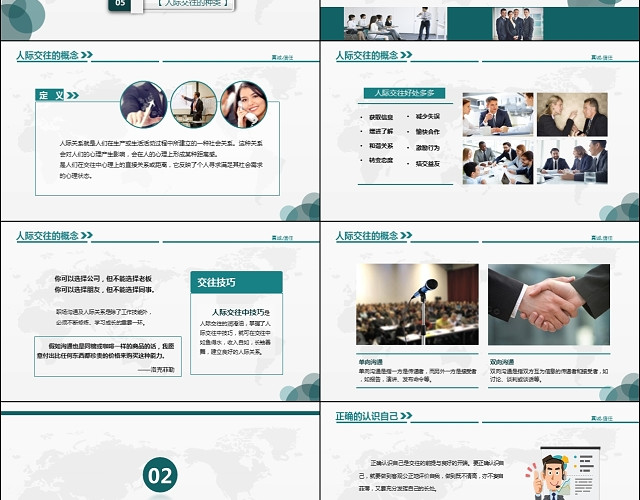Select the 双向沟通 caption title

point(502,362)
